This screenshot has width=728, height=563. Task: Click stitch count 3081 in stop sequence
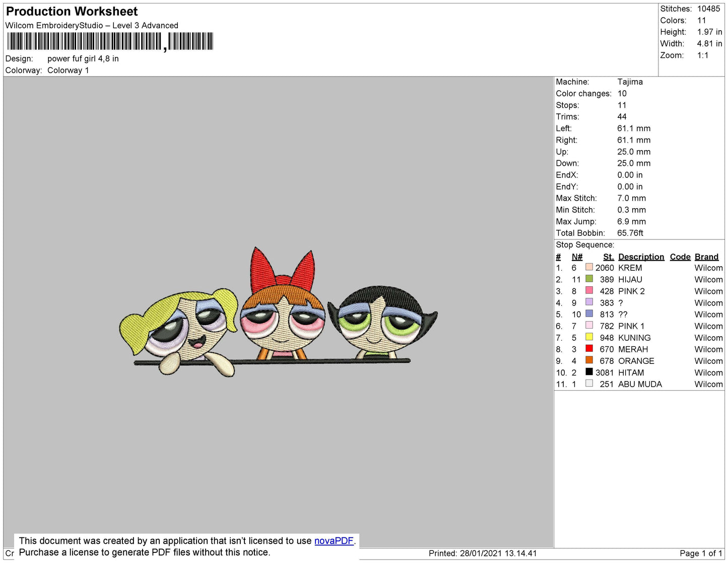point(605,373)
